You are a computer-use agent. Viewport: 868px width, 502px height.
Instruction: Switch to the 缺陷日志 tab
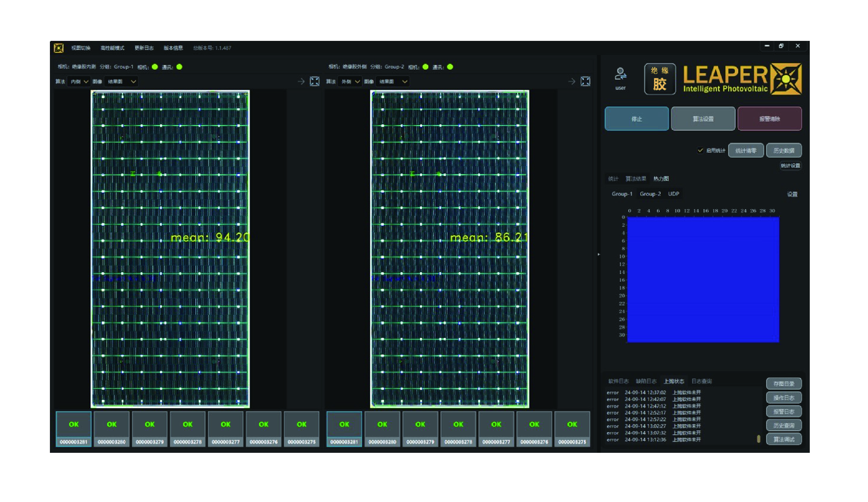(646, 381)
